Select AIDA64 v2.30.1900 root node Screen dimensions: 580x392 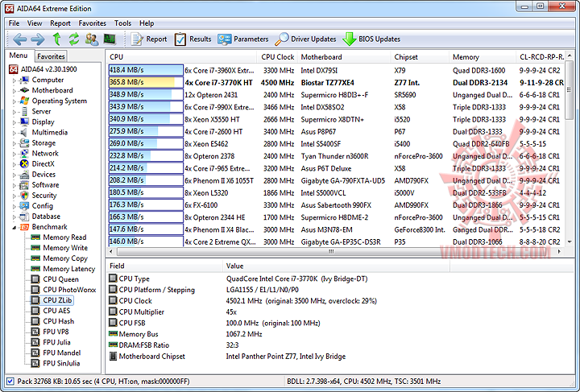pyautogui.click(x=43, y=69)
